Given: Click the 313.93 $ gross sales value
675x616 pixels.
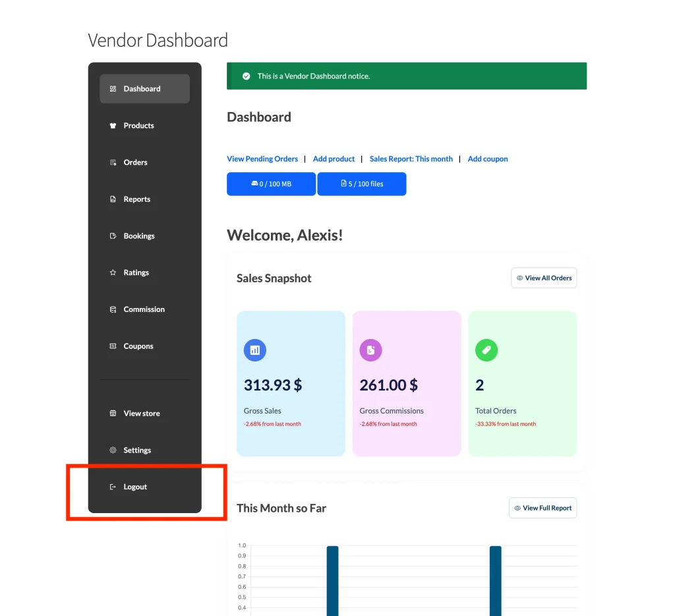Looking at the screenshot, I should pos(273,385).
